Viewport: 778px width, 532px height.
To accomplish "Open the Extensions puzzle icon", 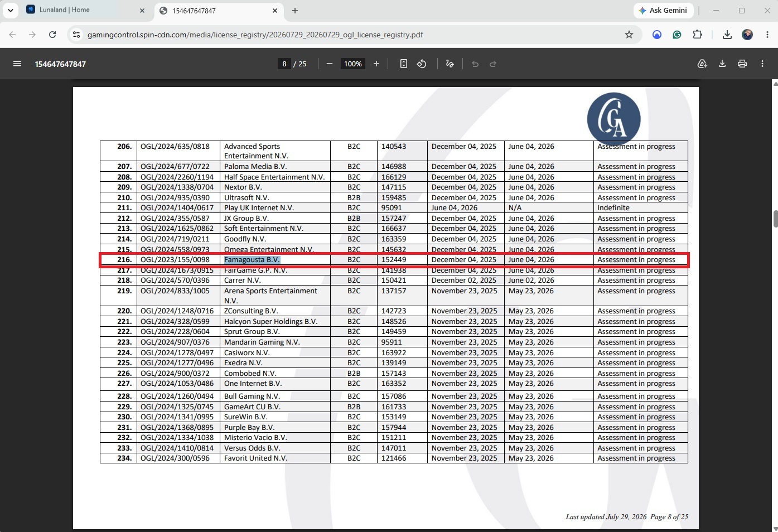I will pos(697,35).
